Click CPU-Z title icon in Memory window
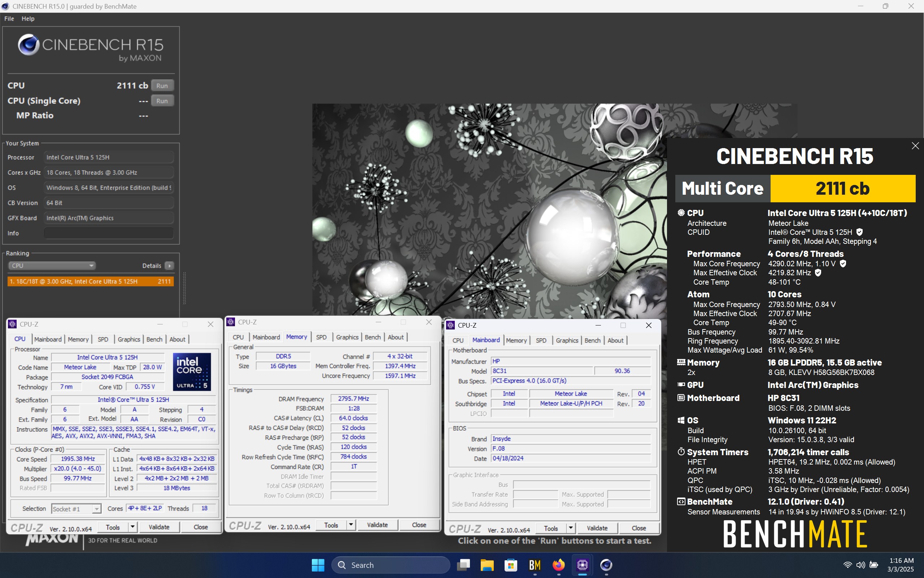Screen dimensions: 924x578 click(231, 322)
